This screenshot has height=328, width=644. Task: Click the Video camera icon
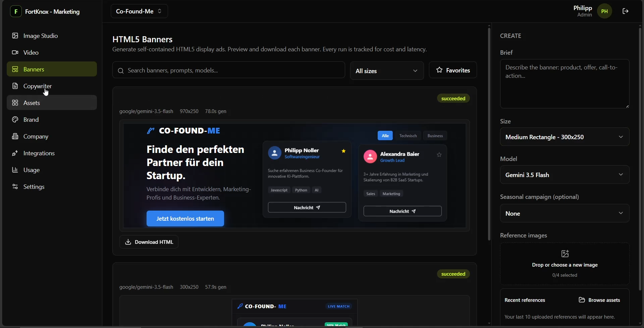[x=15, y=53]
